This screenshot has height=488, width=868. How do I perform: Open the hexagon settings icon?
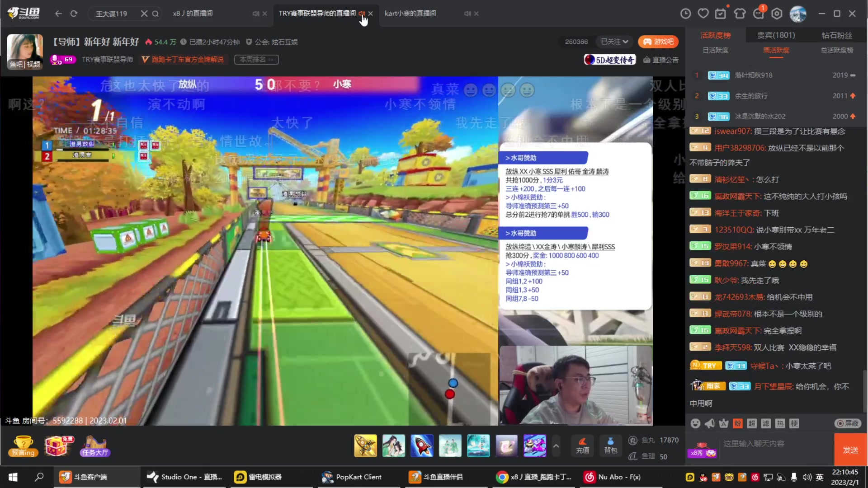tap(777, 14)
